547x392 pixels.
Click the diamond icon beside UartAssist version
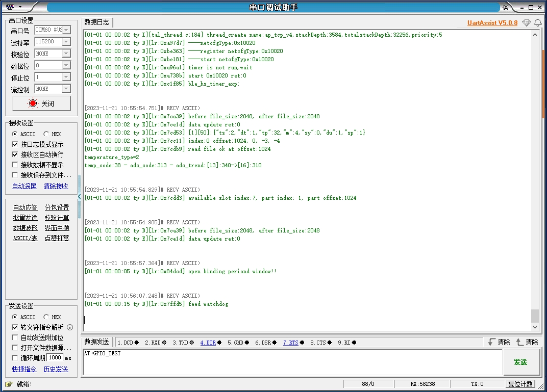click(526, 23)
